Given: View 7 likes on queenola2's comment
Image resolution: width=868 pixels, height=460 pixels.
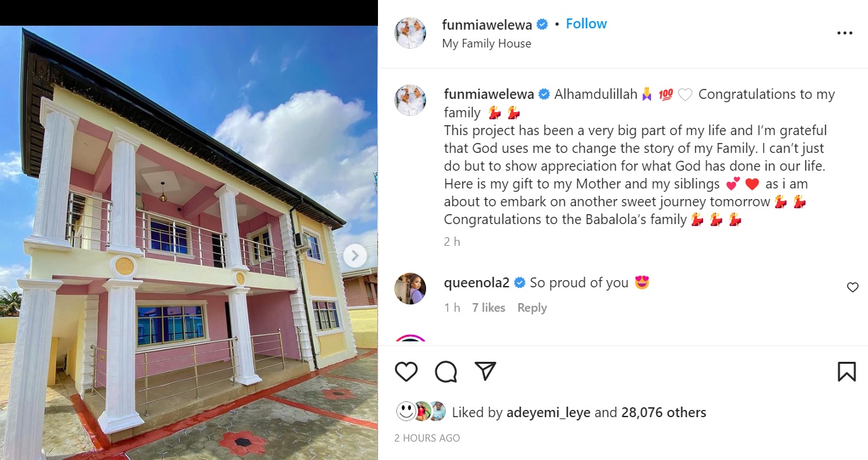Looking at the screenshot, I should [x=488, y=308].
